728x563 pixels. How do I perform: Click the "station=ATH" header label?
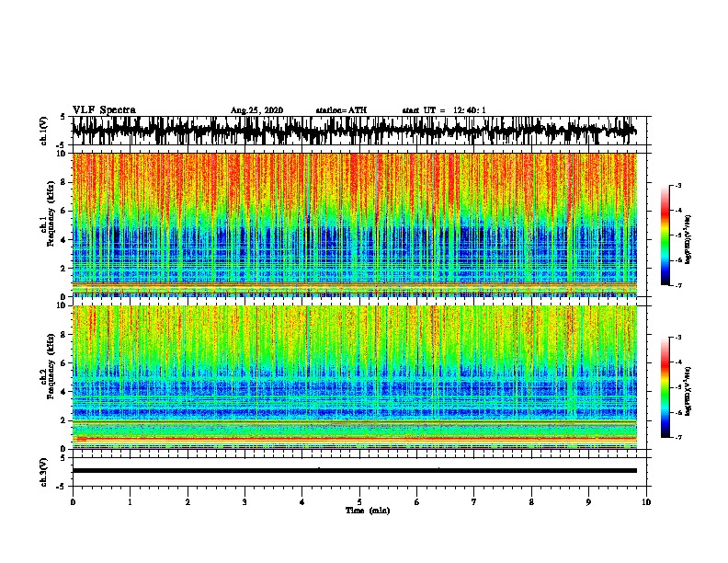[x=341, y=110]
